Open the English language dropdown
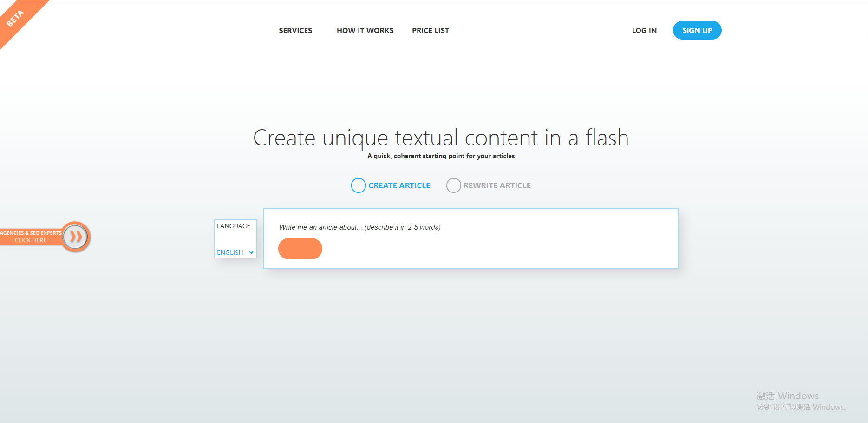Viewport: 868px width, 423px height. [231, 252]
